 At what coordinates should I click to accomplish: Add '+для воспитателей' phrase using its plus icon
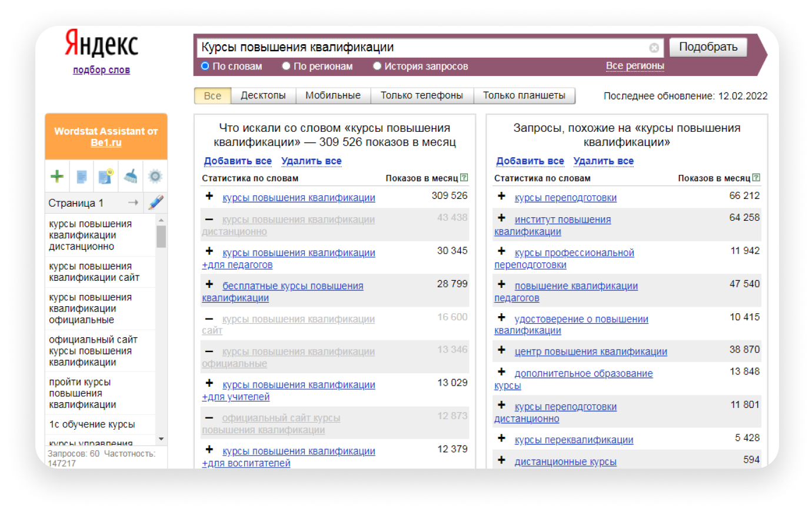point(209,450)
